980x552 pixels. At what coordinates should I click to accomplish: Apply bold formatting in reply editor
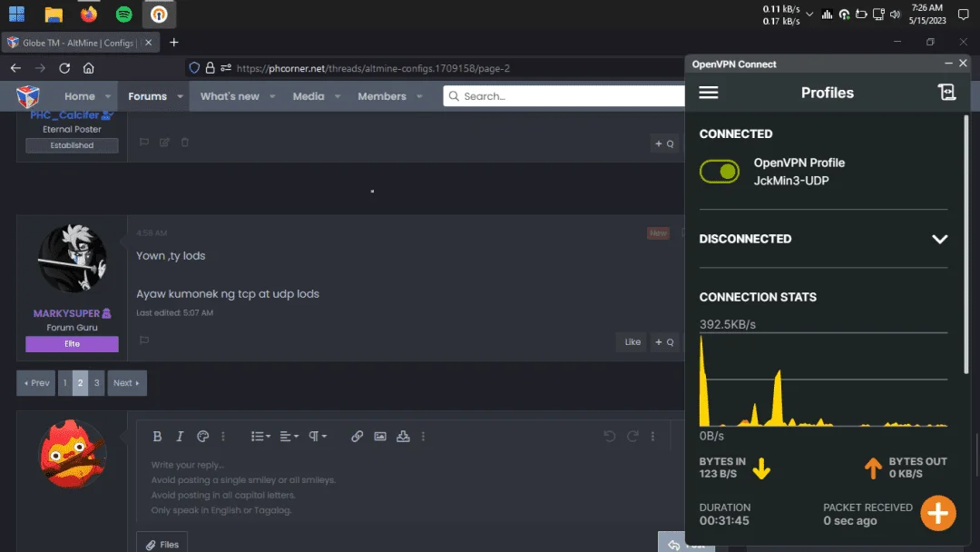(157, 437)
